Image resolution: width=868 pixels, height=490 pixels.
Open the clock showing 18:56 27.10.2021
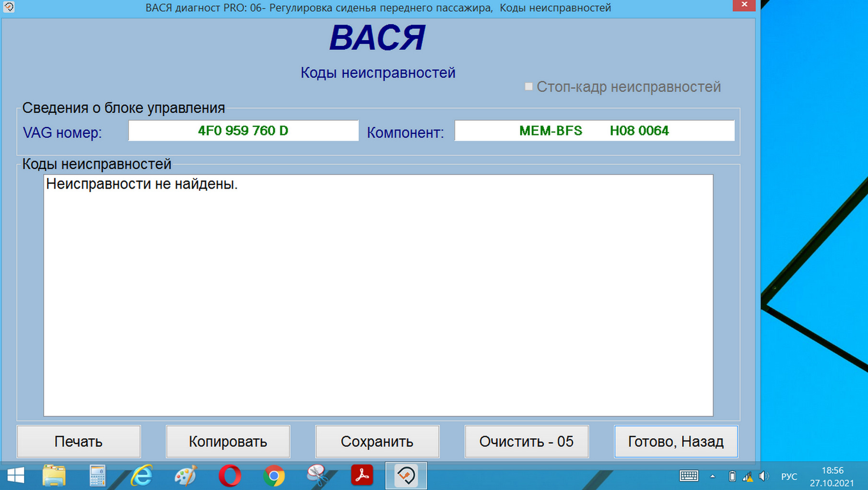pos(832,477)
